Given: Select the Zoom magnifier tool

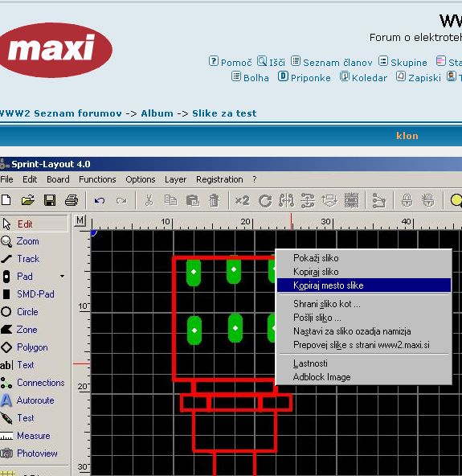Looking at the screenshot, I should 20,241.
